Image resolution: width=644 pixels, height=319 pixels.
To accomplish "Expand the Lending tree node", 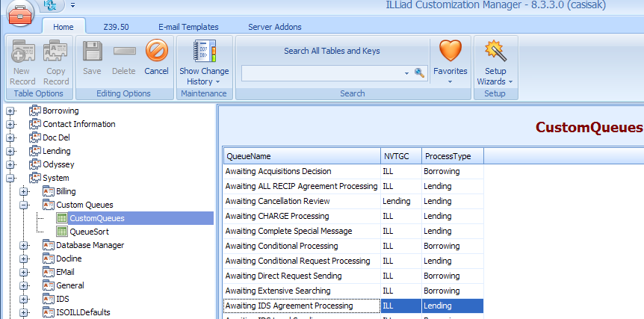I will (10, 152).
